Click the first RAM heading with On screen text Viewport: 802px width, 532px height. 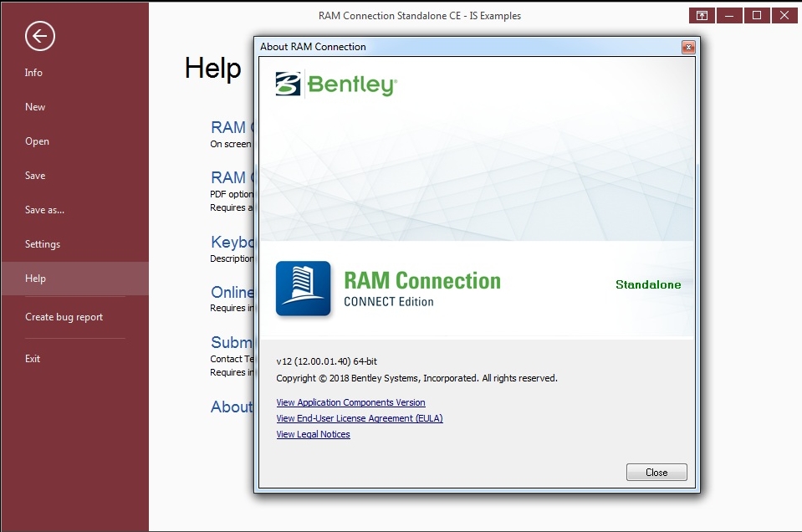[232, 127]
